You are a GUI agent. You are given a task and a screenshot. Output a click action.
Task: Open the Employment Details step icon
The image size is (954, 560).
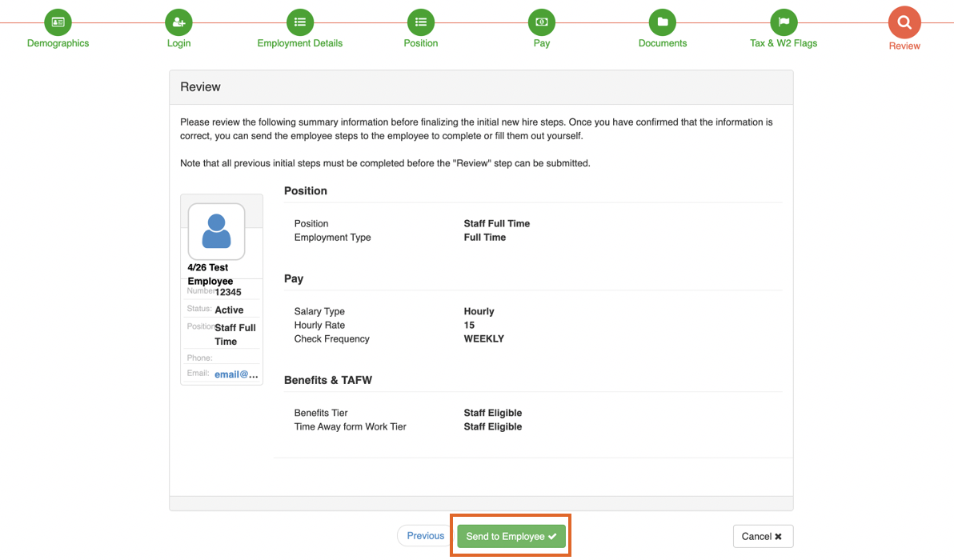point(299,22)
